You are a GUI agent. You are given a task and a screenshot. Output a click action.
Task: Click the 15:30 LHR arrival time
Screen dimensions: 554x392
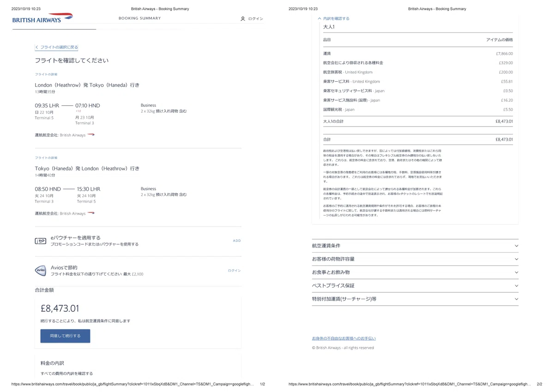[89, 189]
